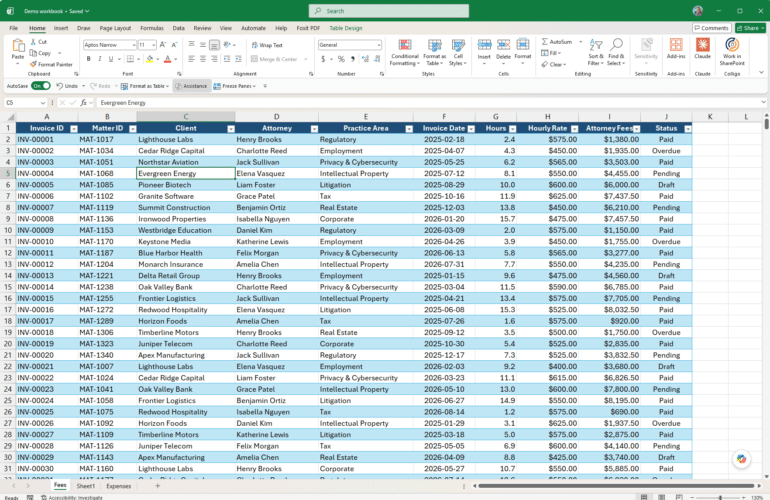Toggle Align Left for the cell
The height and width of the screenshot is (500, 770).
pos(192,59)
